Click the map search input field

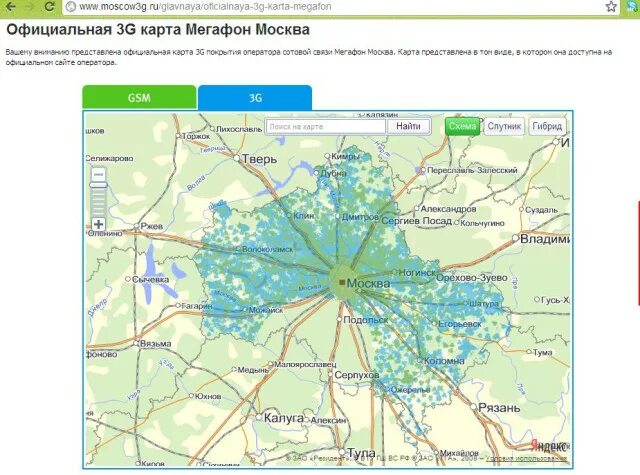pyautogui.click(x=325, y=127)
